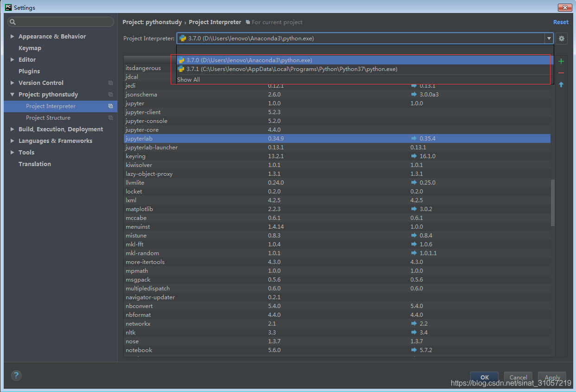Select the mkl-fft package row
This screenshot has width=576, height=392.
click(x=337, y=244)
